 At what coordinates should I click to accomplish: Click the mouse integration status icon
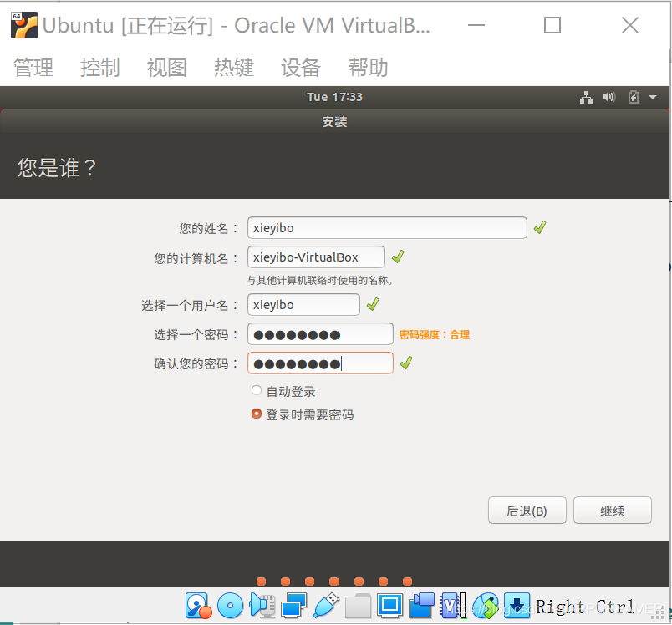tap(486, 605)
